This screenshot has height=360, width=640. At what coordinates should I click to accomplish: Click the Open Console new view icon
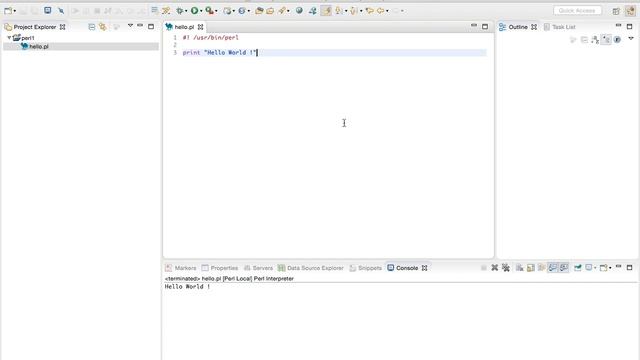(x=603, y=268)
